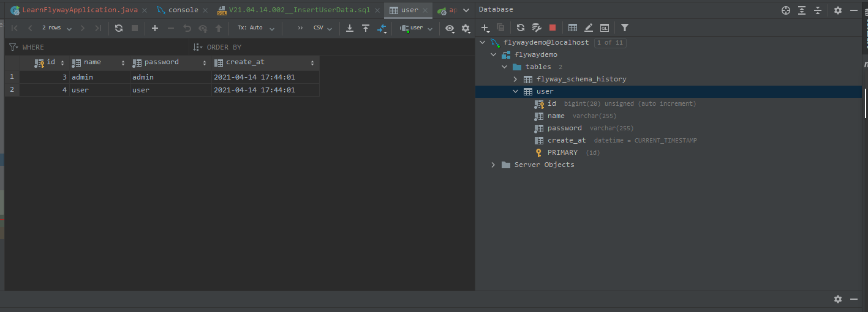868x312 pixels.
Task: Click the Database panel filter funnel icon
Action: 624,28
